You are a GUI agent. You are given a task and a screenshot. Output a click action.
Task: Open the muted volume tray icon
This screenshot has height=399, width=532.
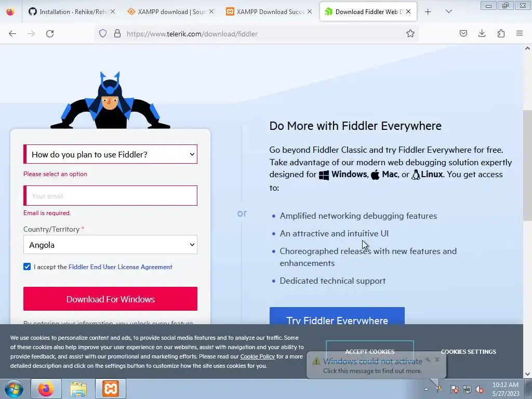click(x=480, y=389)
